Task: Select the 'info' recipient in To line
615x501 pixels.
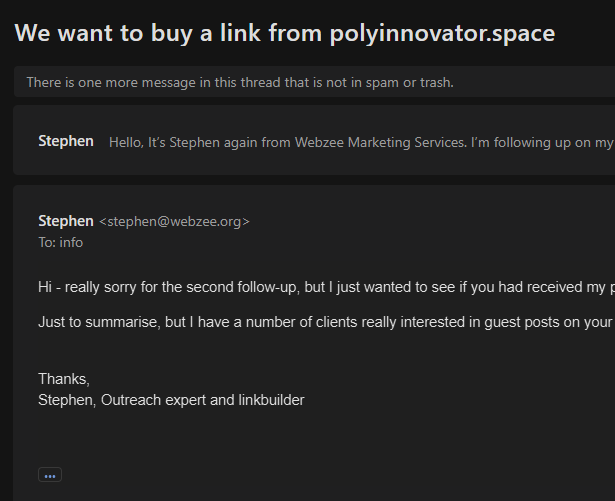Action: point(71,243)
